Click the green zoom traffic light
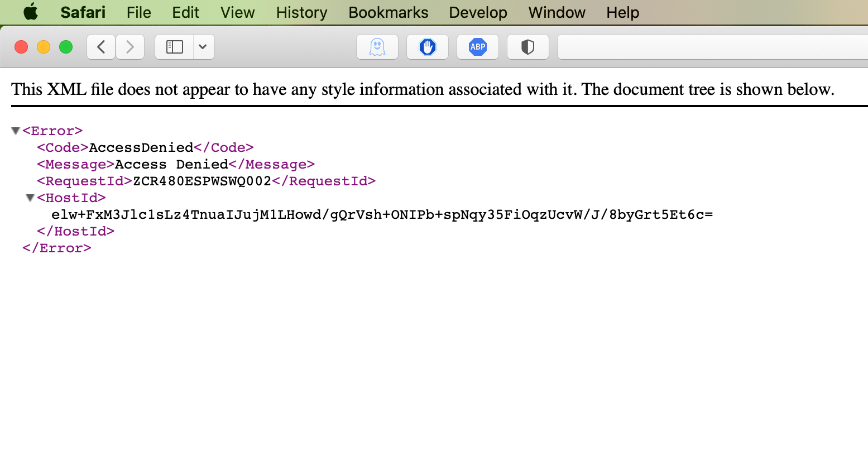868x451 pixels. [x=66, y=47]
